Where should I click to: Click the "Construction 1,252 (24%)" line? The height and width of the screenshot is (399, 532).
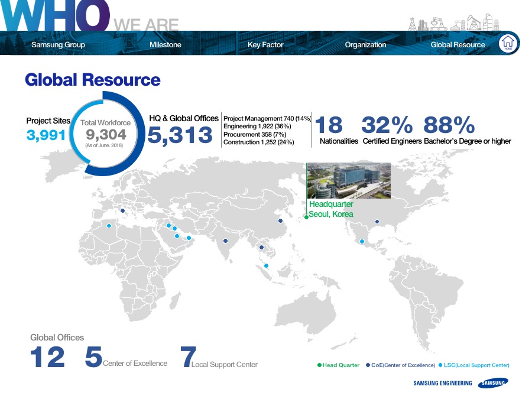[x=258, y=142]
